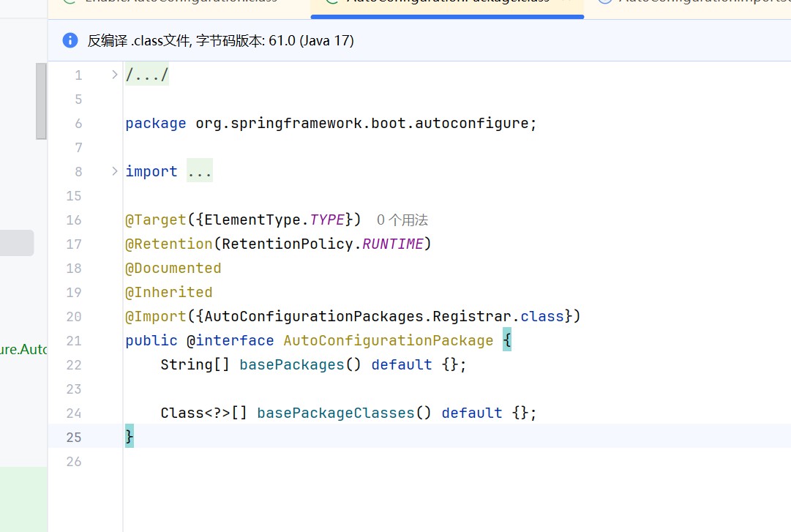This screenshot has width=791, height=532.
Task: Click line number 21 in the gutter
Action: click(74, 341)
